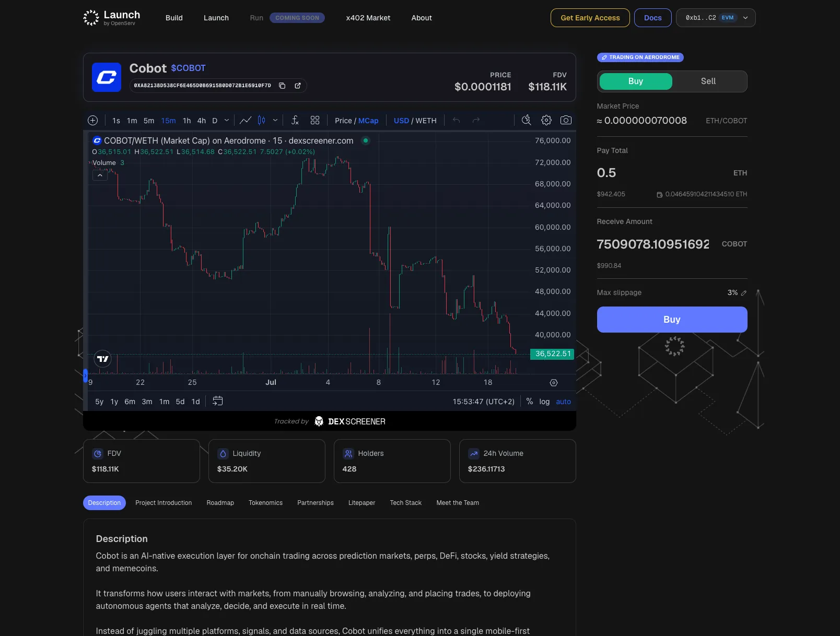Toggle auto scale on chart
Screen dimensions: 840x636
[563, 402]
